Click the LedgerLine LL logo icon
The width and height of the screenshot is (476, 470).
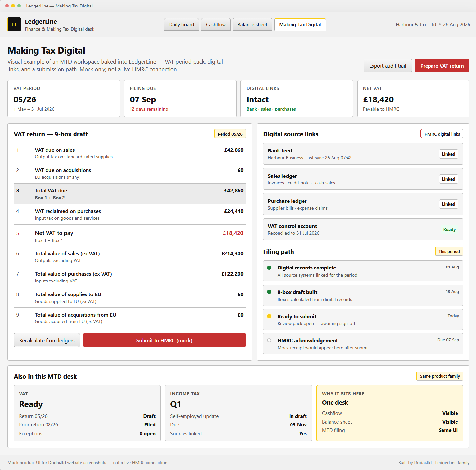pos(14,24)
